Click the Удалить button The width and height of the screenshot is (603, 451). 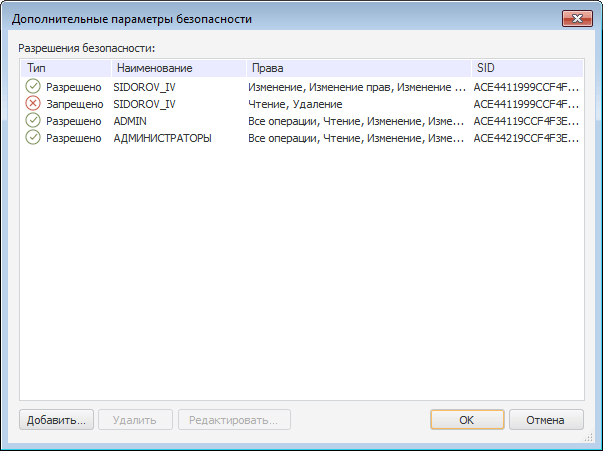pyautogui.click(x=133, y=420)
